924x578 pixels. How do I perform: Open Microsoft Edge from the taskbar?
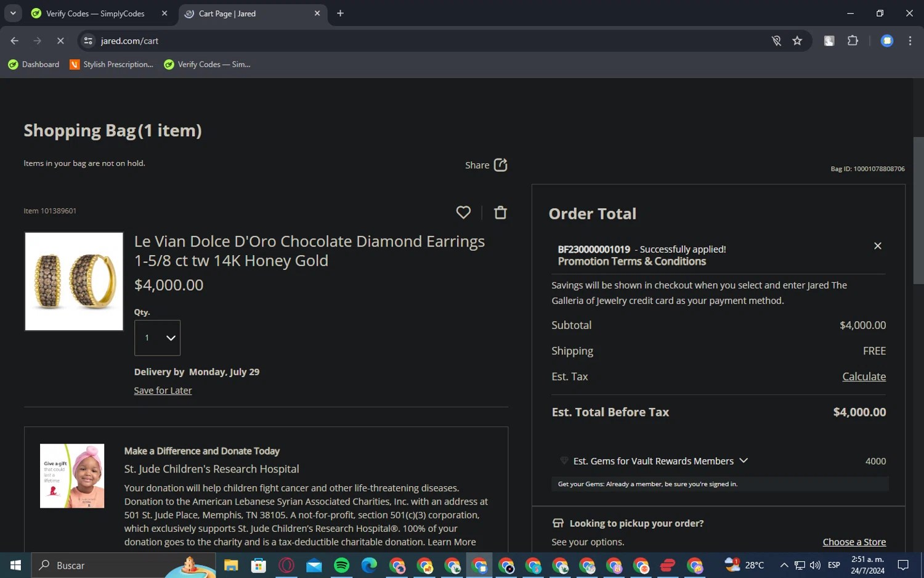tap(369, 565)
